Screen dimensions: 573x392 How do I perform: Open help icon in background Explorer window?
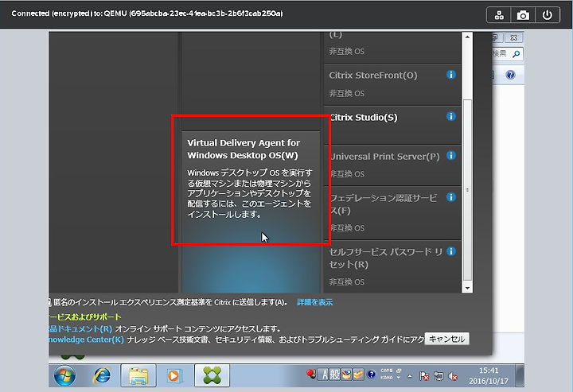coord(510,76)
